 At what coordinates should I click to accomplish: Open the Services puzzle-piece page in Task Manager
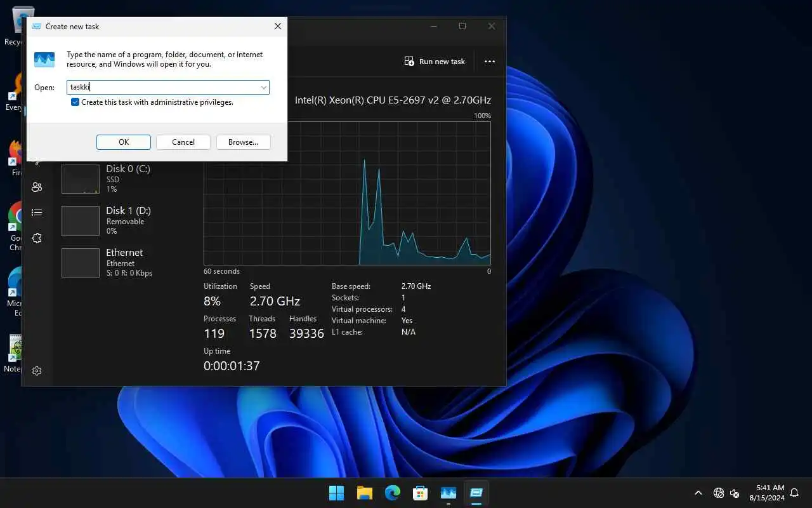point(37,238)
